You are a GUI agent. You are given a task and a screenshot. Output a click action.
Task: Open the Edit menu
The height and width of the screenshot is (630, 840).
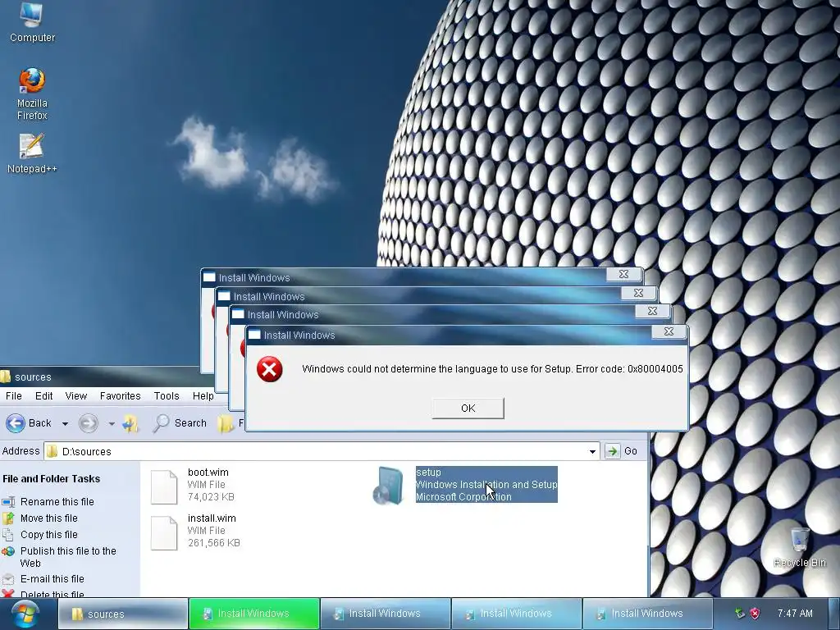pos(44,396)
